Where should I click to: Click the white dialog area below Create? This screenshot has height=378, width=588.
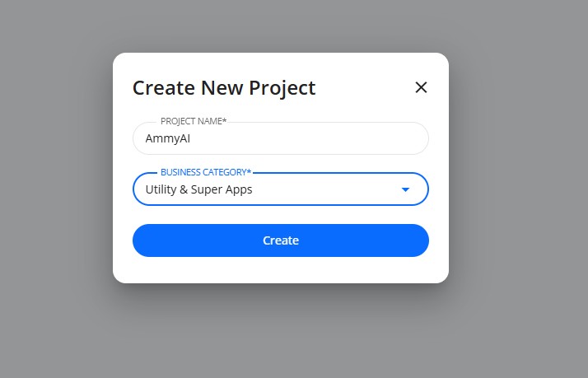pos(280,270)
